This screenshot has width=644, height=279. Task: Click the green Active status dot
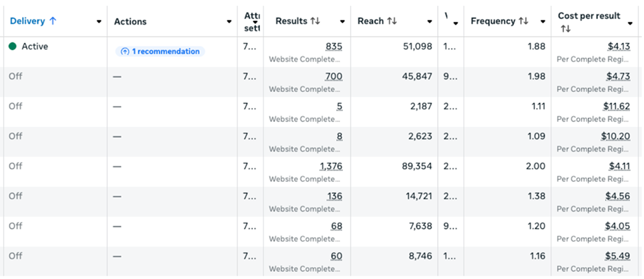tap(13, 47)
